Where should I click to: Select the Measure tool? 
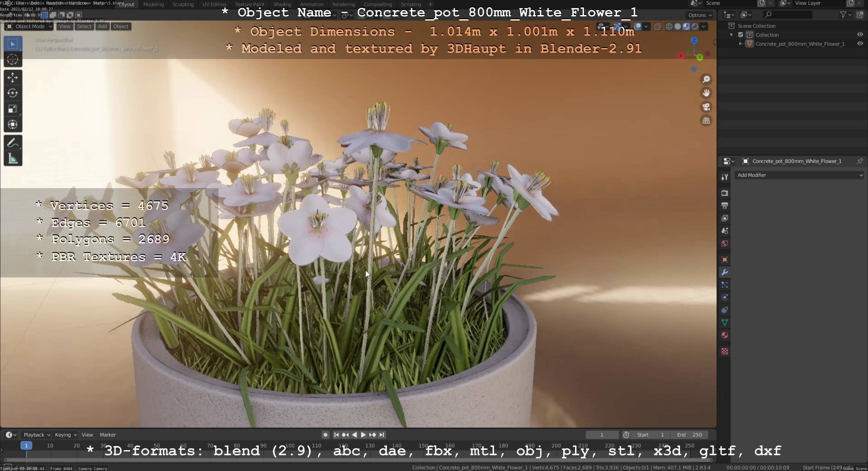(x=13, y=158)
